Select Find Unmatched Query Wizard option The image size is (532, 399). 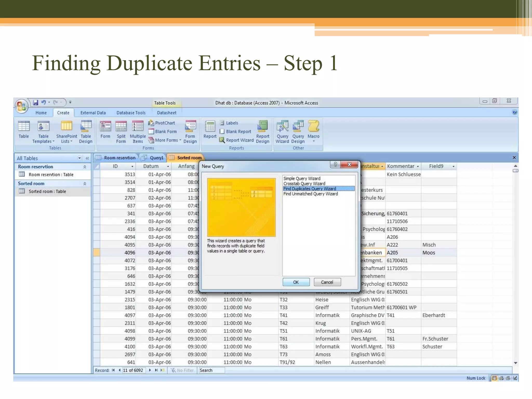click(310, 194)
